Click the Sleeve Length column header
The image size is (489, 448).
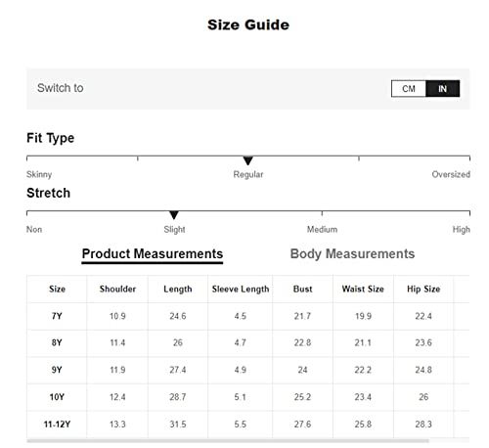pyautogui.click(x=241, y=290)
